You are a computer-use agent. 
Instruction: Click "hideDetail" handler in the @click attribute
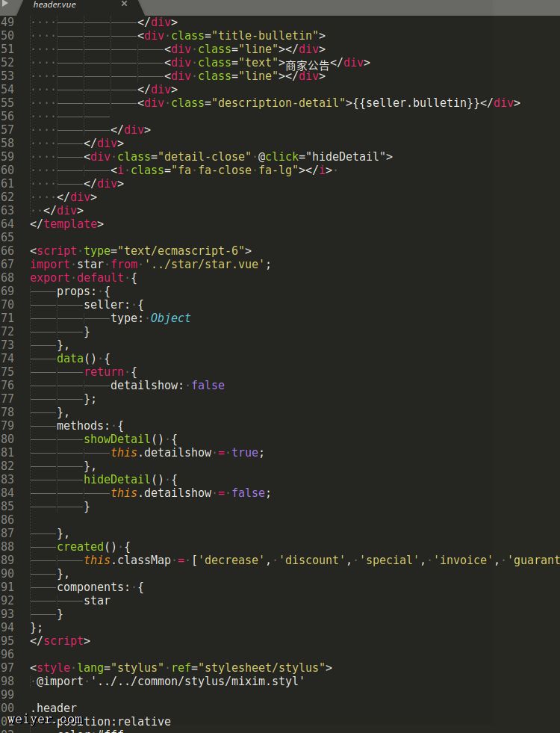coord(346,157)
